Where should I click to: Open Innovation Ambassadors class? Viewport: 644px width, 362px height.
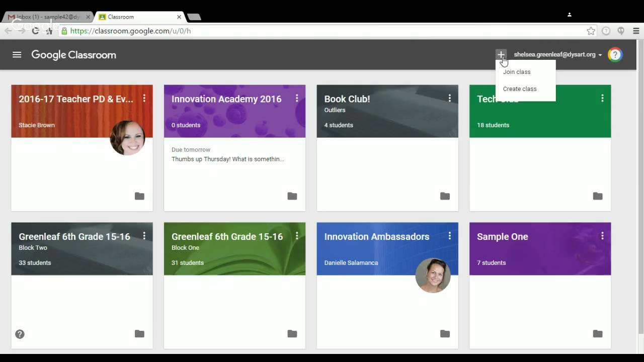point(377,237)
